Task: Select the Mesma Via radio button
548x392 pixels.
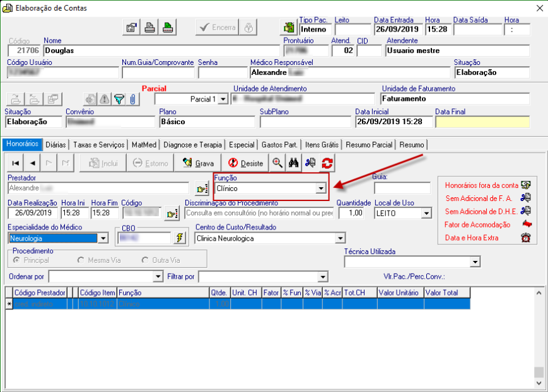Action: [81, 260]
